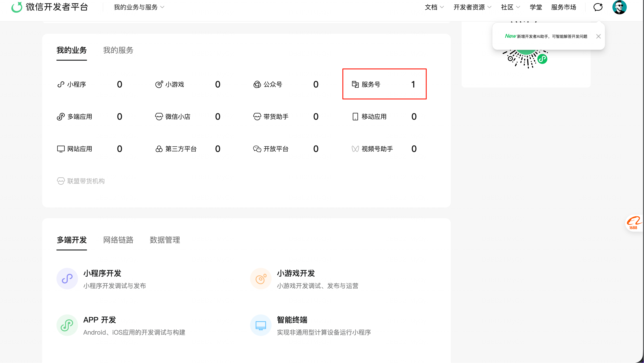
Task: Open 小游戏开发 heading link
Action: pos(296,273)
